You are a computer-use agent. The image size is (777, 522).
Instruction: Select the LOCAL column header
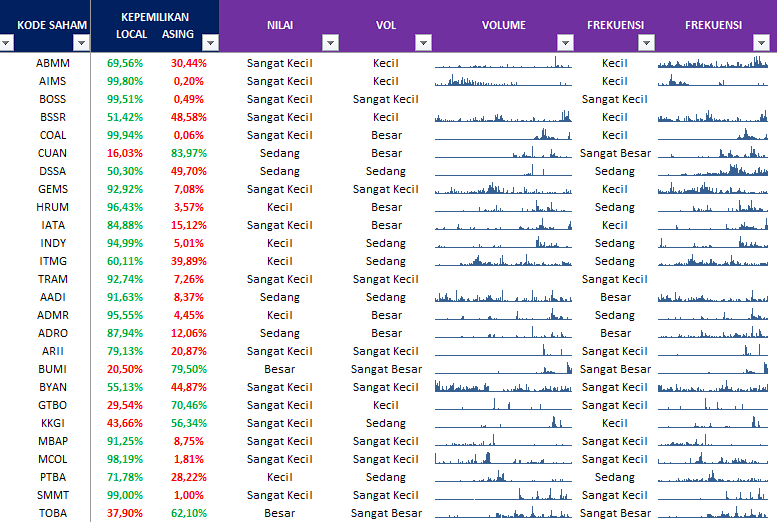[x=131, y=34]
